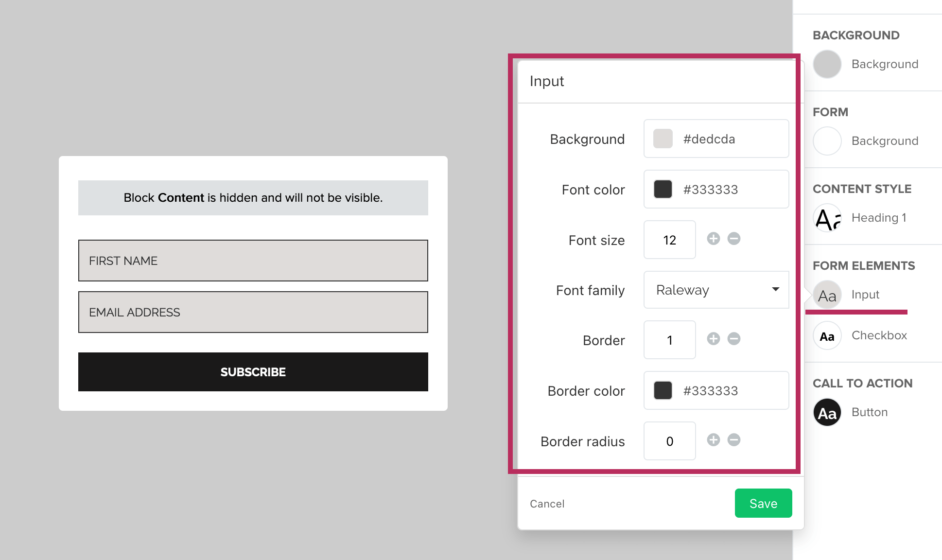Select the Input form element icon
This screenshot has height=560, width=942.
(x=827, y=295)
